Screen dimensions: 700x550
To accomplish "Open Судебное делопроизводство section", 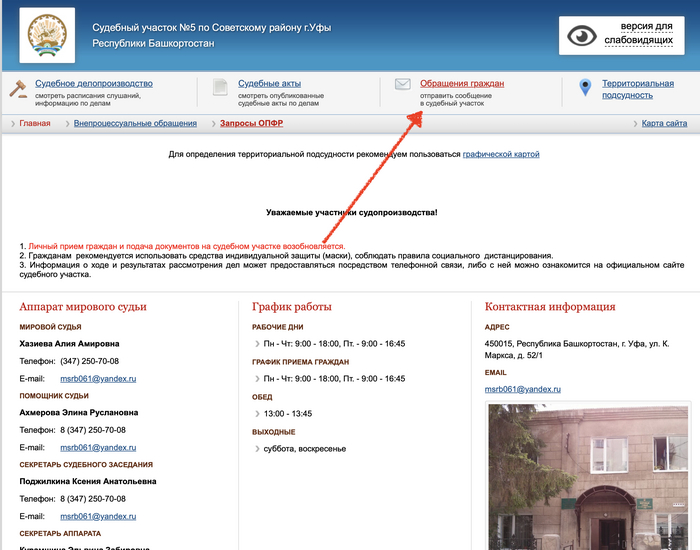I will [x=94, y=83].
